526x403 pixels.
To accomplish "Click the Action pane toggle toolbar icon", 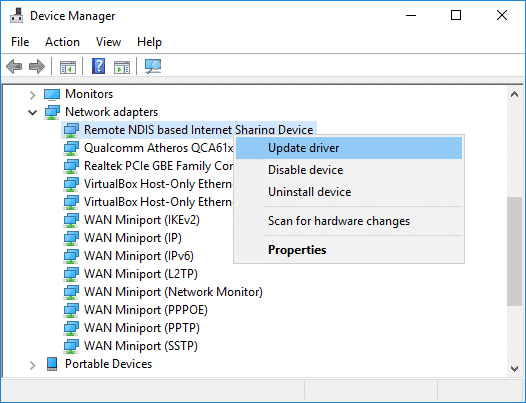I will tap(122, 67).
